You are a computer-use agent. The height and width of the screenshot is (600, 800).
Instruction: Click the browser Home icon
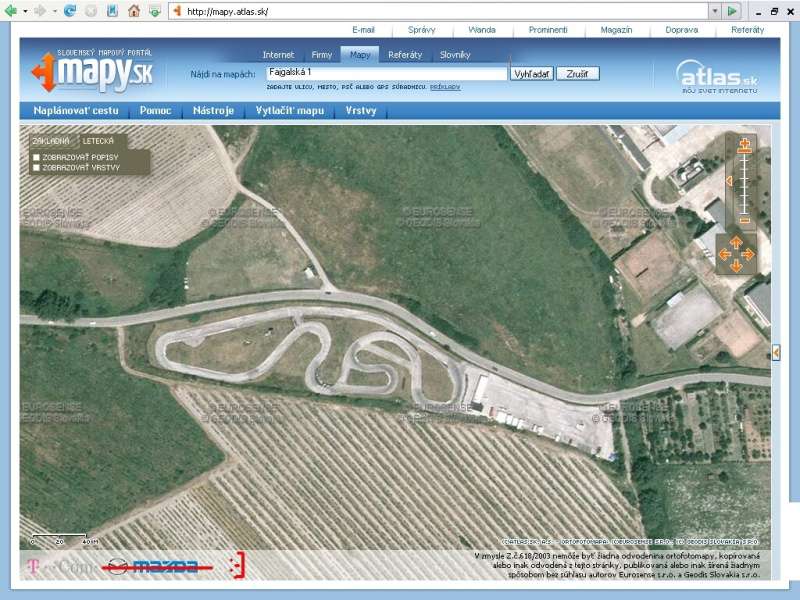(133, 11)
